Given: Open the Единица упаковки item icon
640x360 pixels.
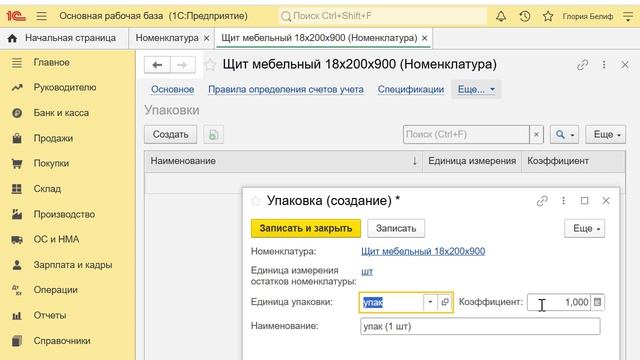Looking at the screenshot, I should pyautogui.click(x=445, y=302).
